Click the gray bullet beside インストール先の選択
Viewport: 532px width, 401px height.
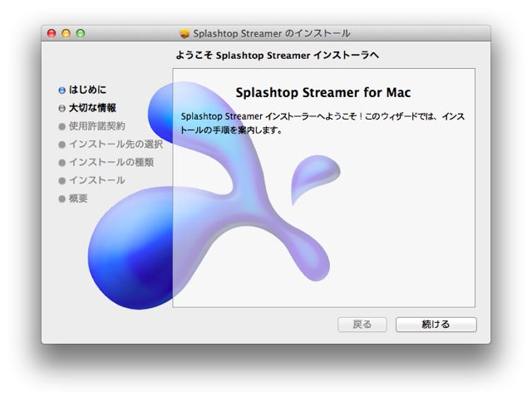(62, 144)
